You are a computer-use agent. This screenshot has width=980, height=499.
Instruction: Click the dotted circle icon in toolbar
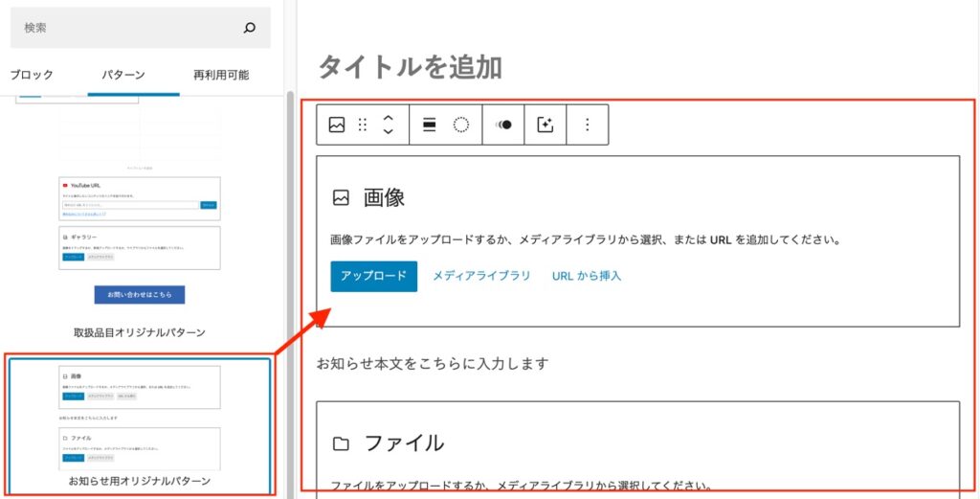[x=461, y=125]
